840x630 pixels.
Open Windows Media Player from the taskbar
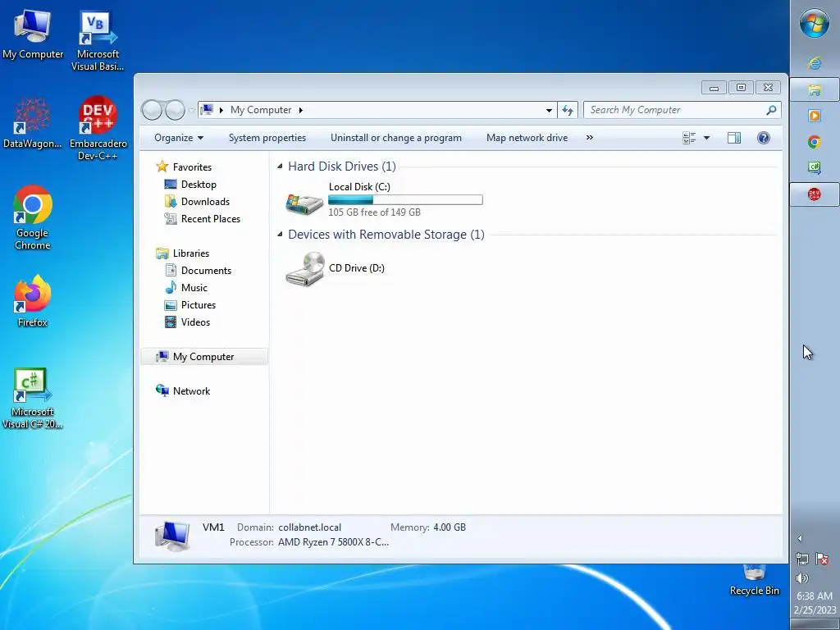click(815, 116)
